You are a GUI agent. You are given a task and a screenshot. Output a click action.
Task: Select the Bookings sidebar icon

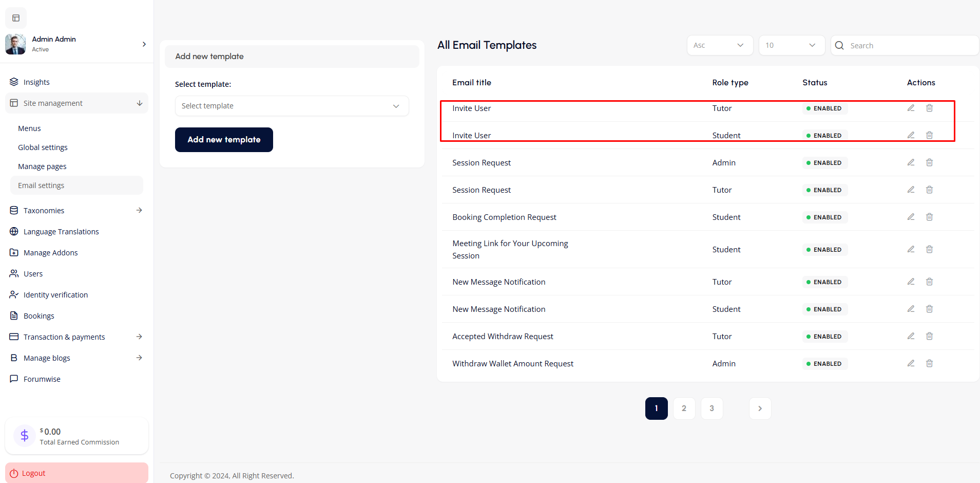point(14,315)
